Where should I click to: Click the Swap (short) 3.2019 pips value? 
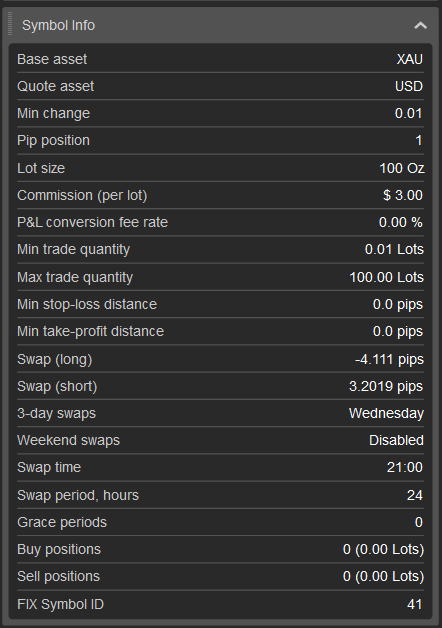coord(386,386)
